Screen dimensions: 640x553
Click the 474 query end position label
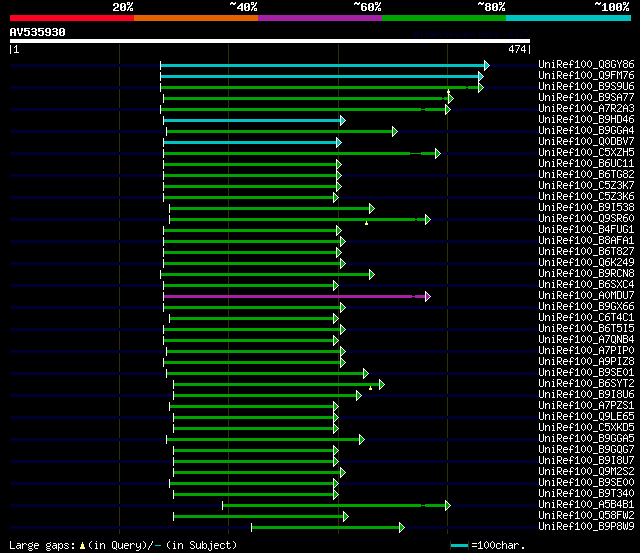tap(517, 49)
